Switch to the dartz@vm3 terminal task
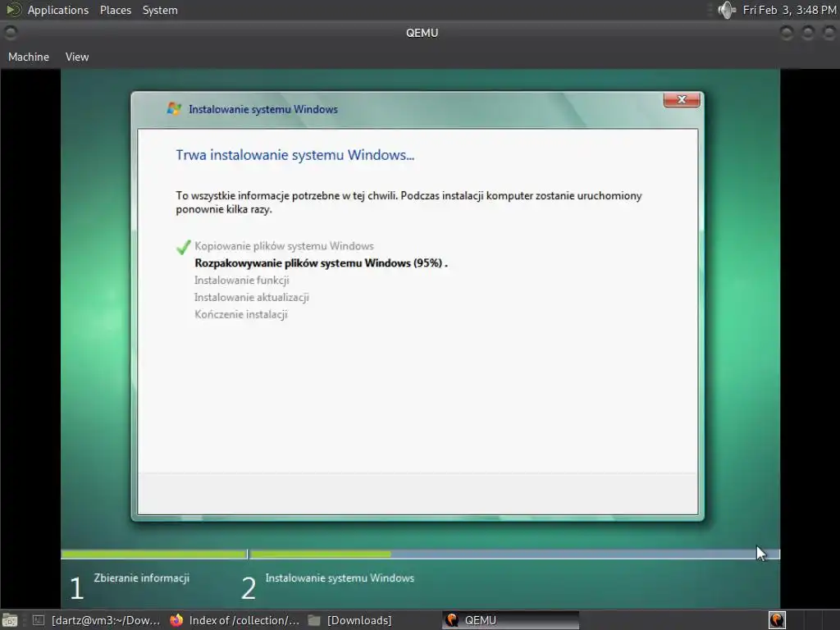This screenshot has width=840, height=630. 96,620
